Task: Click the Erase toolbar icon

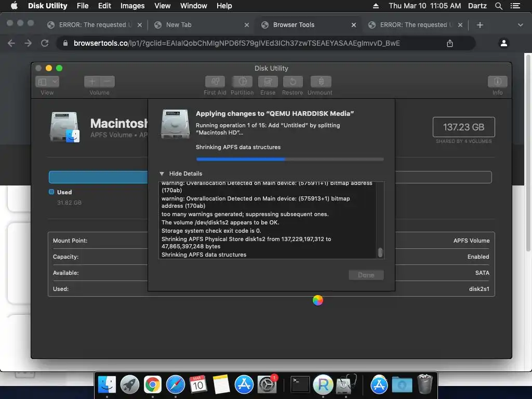Action: pyautogui.click(x=268, y=82)
